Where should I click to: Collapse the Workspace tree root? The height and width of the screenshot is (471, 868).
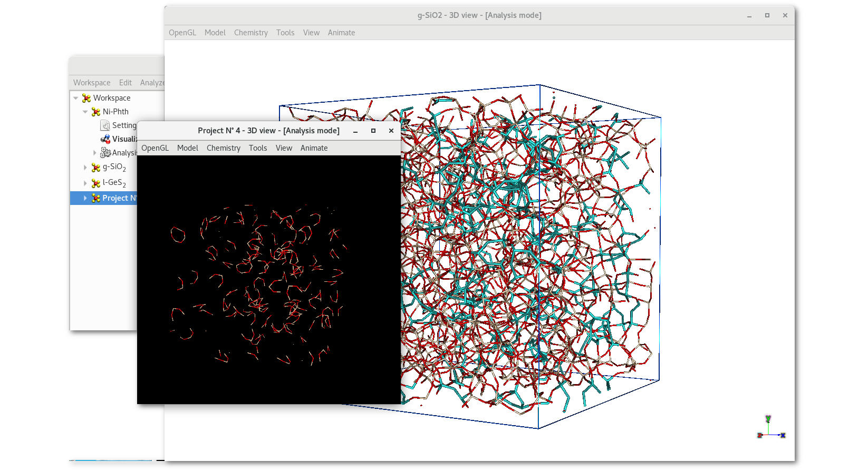pos(76,98)
